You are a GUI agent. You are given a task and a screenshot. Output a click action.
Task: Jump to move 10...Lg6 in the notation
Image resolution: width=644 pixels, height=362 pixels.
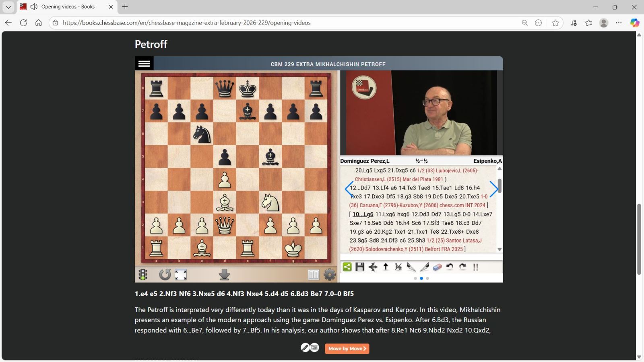tap(363, 214)
